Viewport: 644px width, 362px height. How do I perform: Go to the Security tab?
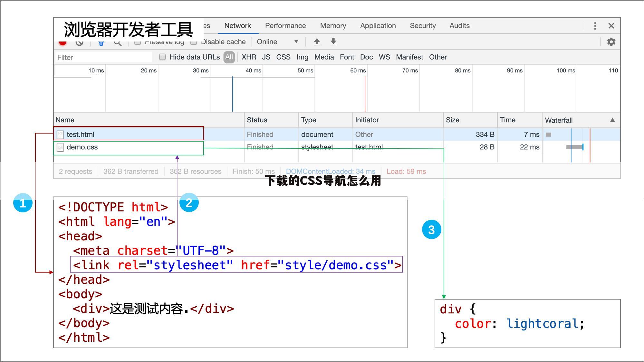423,26
